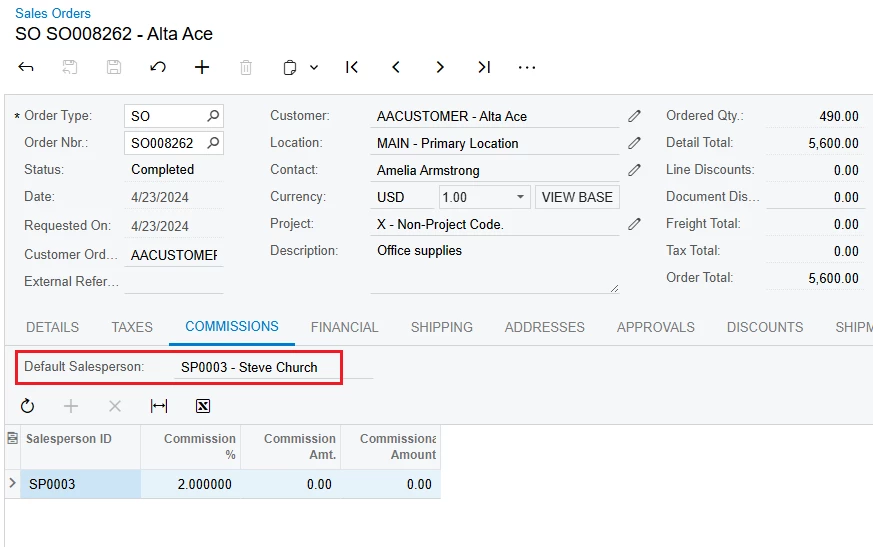Go to the last record
The width and height of the screenshot is (873, 547).
(x=484, y=67)
